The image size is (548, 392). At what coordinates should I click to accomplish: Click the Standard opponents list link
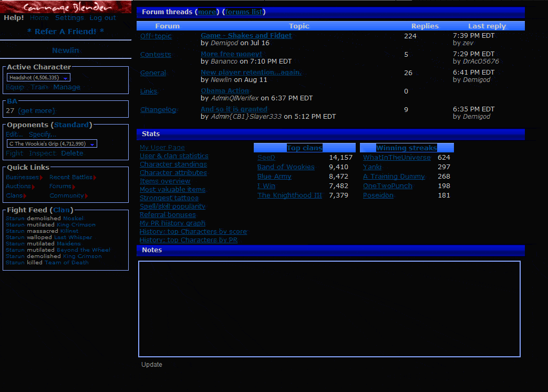(71, 125)
